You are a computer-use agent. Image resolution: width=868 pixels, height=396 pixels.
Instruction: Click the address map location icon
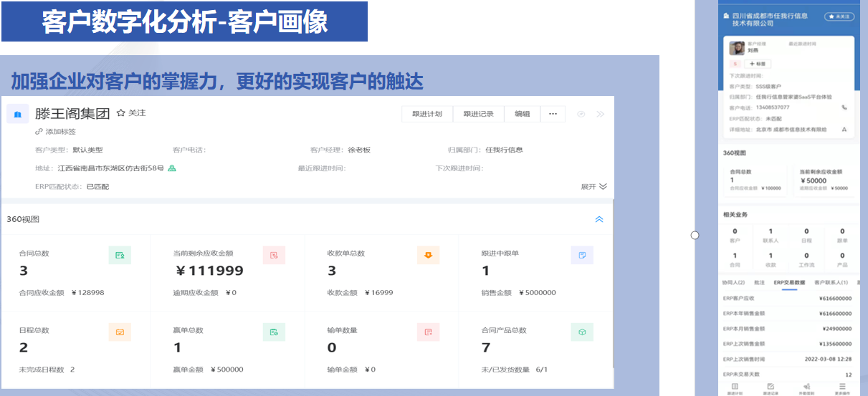click(172, 169)
